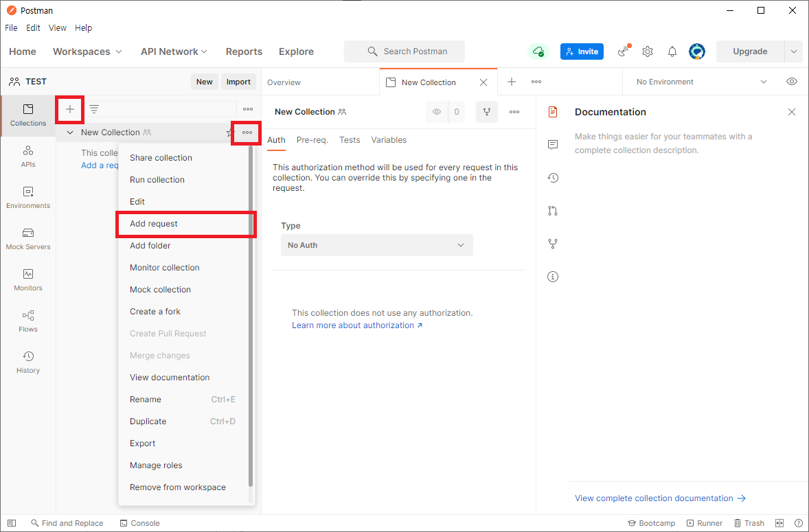Click the Import button

pos(238,82)
